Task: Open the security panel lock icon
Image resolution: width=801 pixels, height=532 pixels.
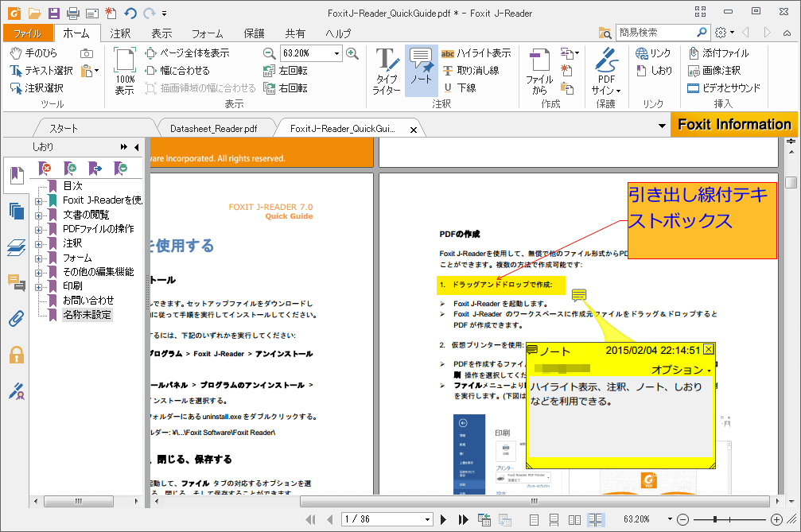Action: tap(16, 355)
